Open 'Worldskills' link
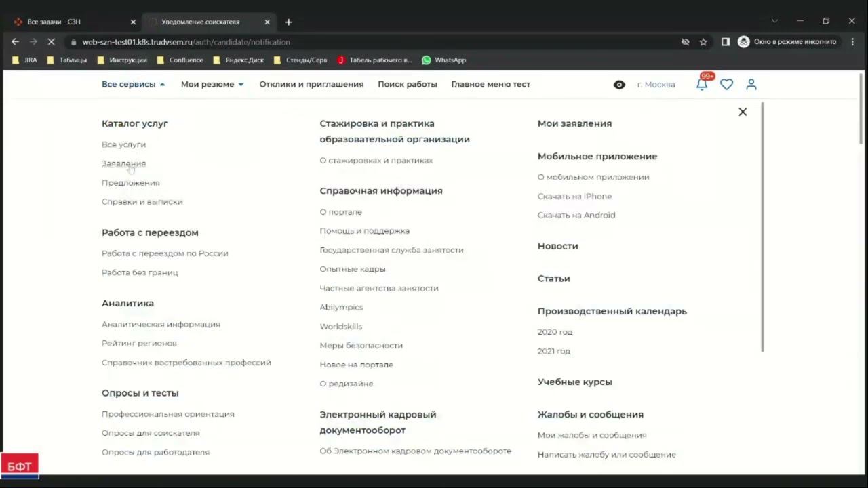The image size is (868, 488). (341, 326)
